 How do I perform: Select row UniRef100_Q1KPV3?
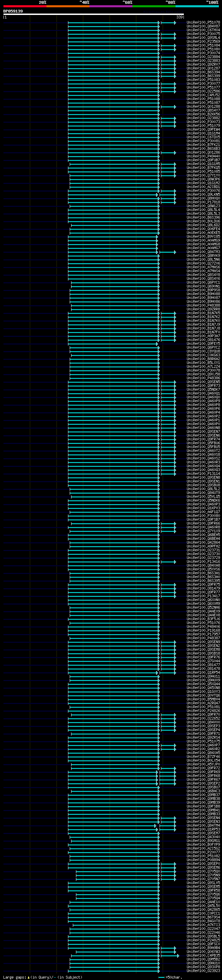203,508
